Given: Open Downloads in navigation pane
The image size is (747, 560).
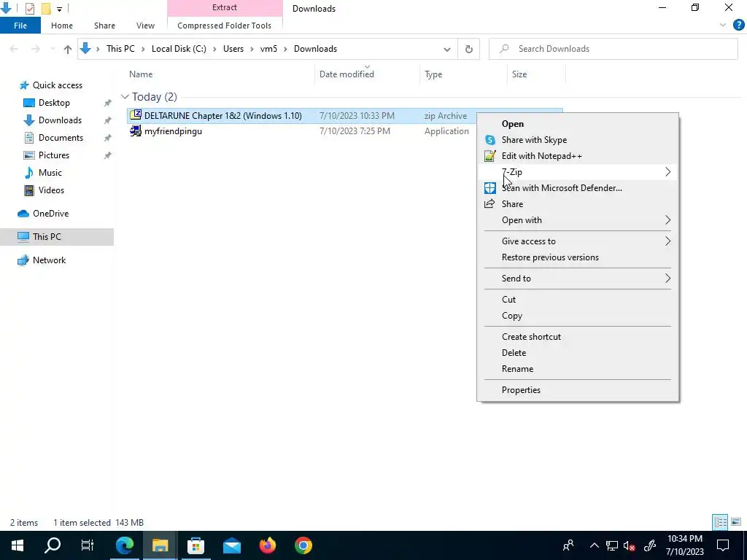Looking at the screenshot, I should (x=60, y=120).
